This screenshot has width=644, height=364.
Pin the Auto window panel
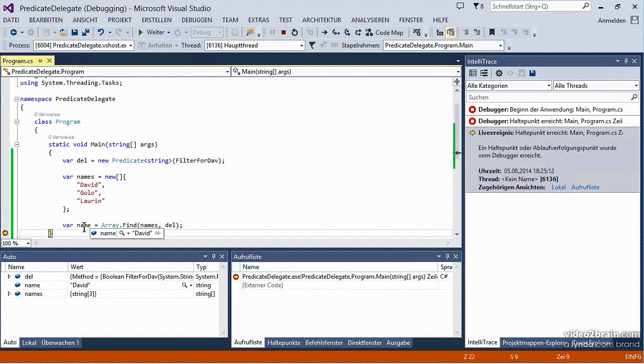tap(213, 257)
